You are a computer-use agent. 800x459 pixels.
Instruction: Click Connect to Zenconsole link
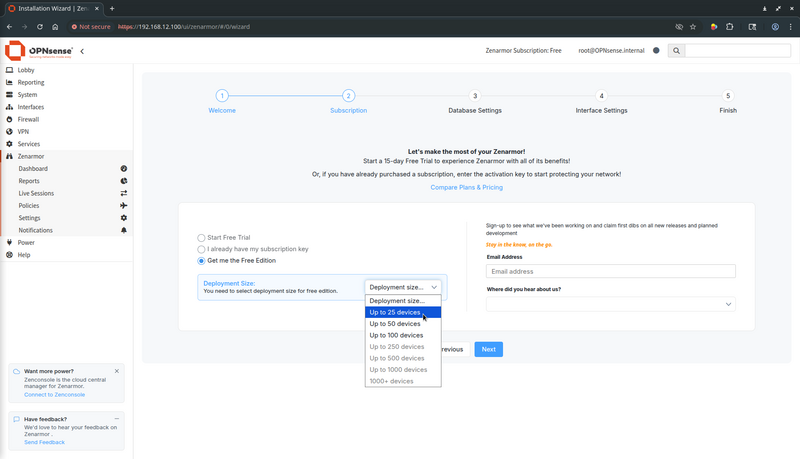point(55,395)
